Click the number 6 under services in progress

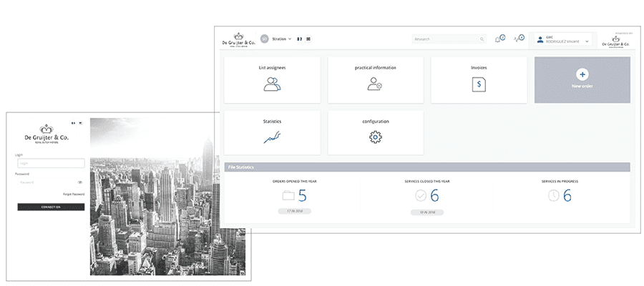[567, 196]
